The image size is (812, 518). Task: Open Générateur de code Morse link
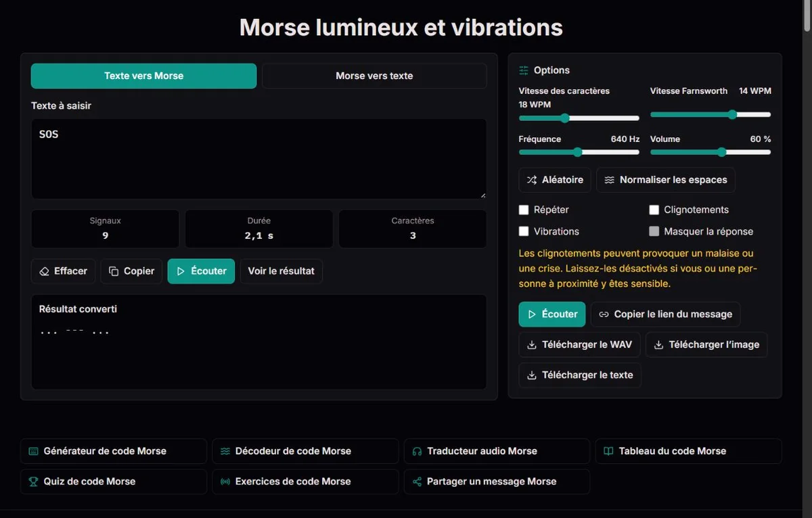point(114,451)
